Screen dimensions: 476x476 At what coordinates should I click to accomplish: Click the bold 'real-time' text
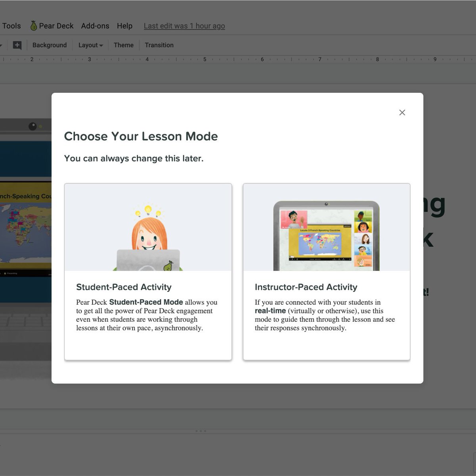coord(270,311)
